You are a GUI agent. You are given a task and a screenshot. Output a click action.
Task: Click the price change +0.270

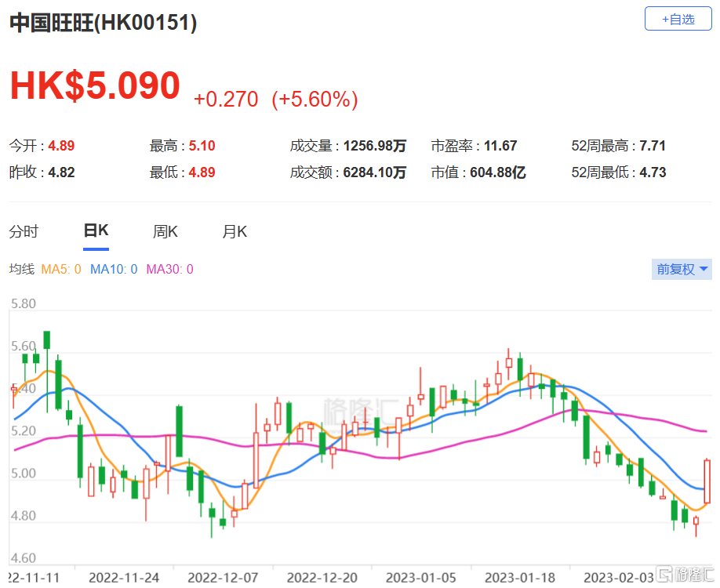click(x=226, y=99)
